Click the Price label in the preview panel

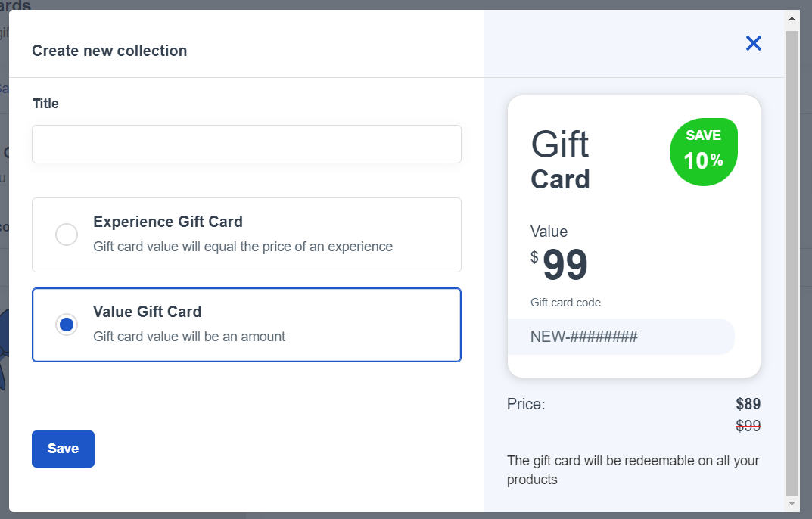point(525,404)
